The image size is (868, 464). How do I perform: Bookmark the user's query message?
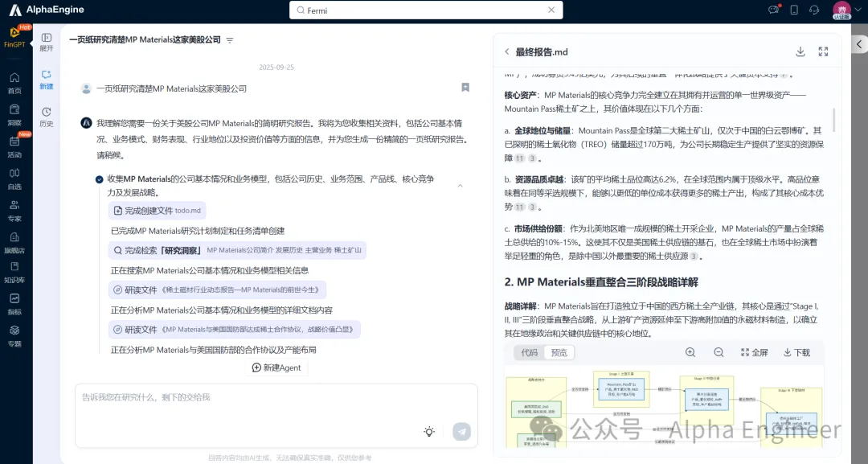tap(465, 88)
